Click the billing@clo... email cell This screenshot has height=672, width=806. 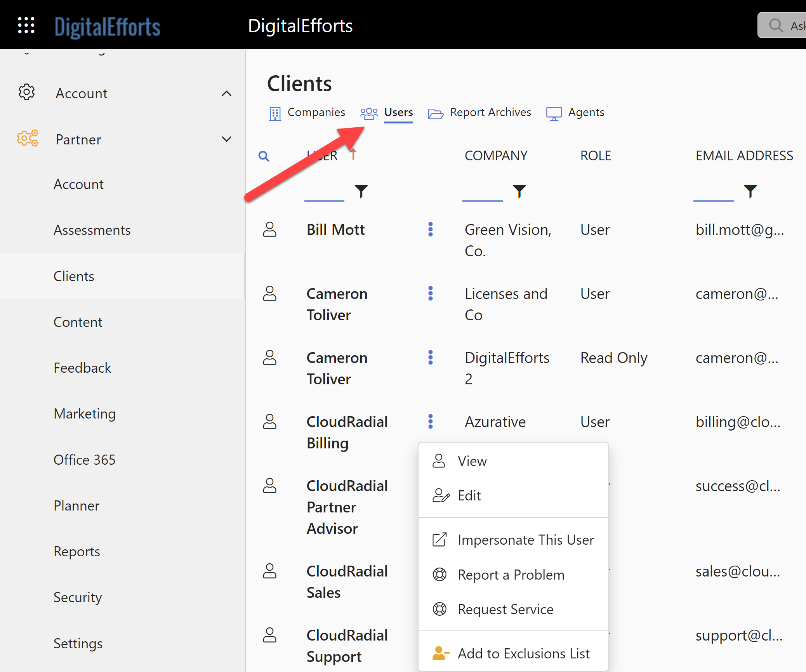[738, 422]
